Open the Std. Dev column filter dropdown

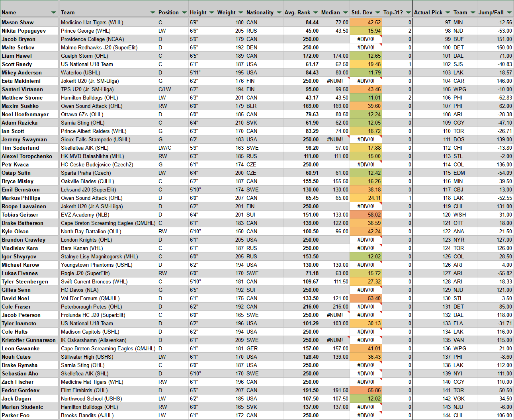point(378,13)
